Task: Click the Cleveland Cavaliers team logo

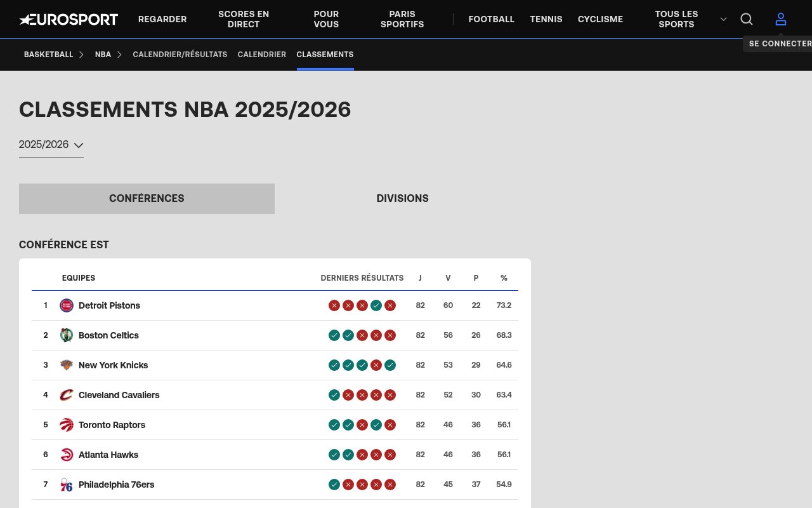Action: [x=67, y=395]
